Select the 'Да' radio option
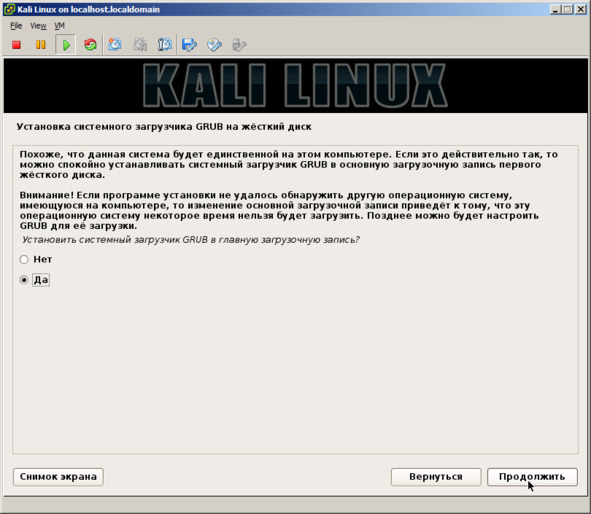 (x=24, y=280)
